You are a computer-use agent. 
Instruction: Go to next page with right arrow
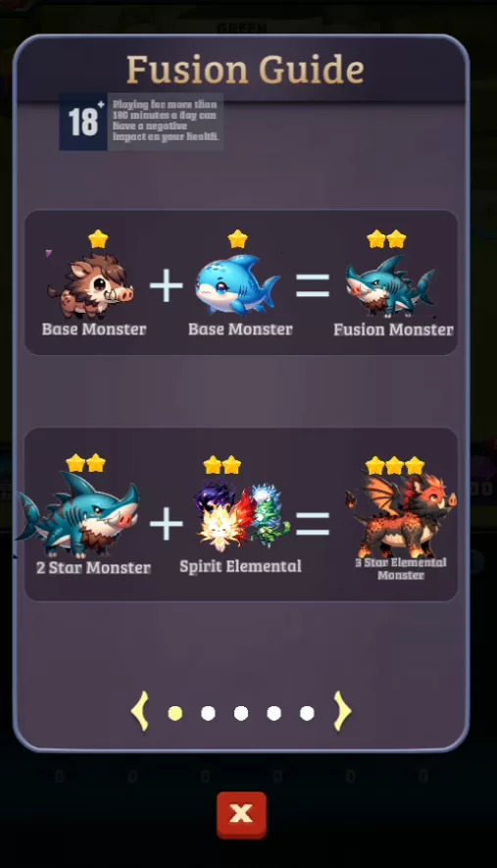342,711
